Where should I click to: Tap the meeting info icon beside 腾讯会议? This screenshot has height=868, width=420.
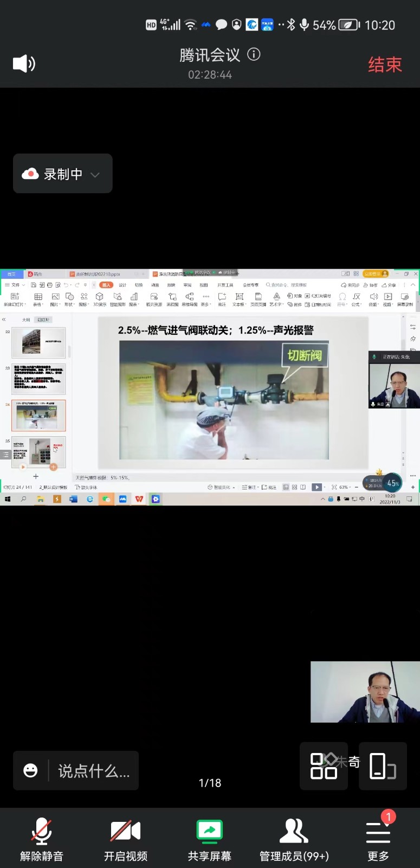254,54
